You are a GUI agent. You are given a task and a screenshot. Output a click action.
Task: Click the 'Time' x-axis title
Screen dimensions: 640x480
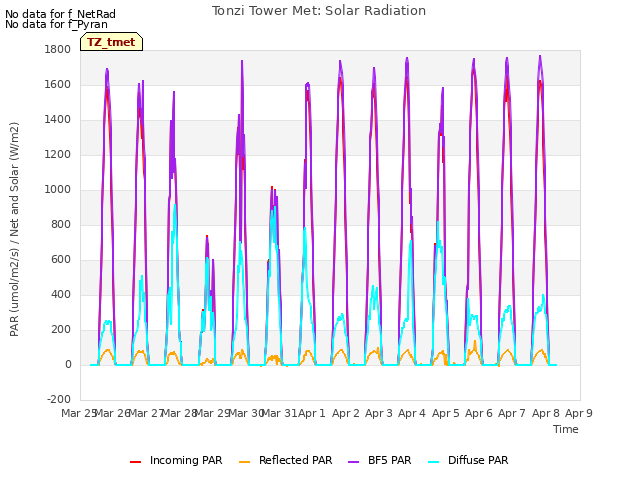point(566,429)
